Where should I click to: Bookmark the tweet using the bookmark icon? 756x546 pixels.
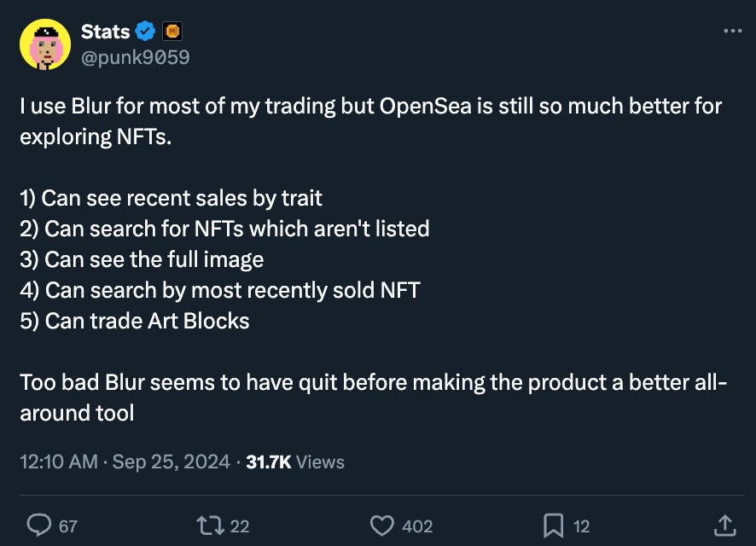(x=553, y=526)
